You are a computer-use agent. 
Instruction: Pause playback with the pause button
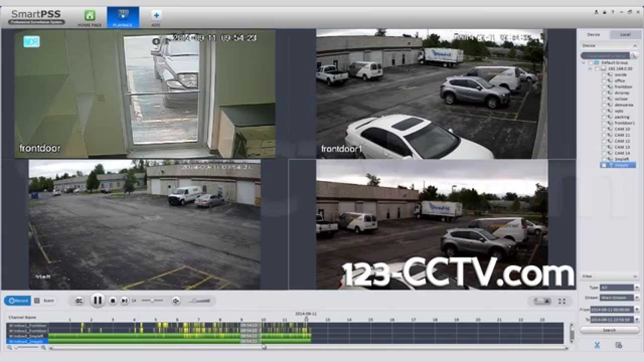point(98,301)
